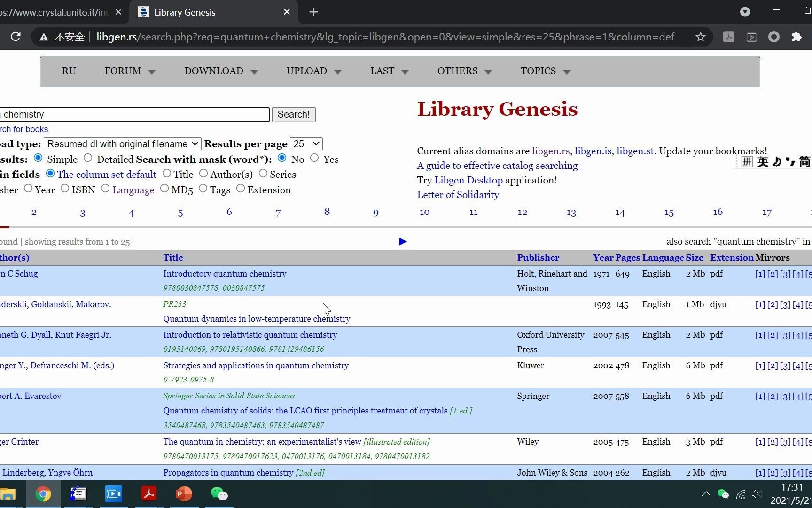Image resolution: width=812 pixels, height=508 pixels.
Task: Expand the TOPICS menu
Action: pyautogui.click(x=546, y=71)
